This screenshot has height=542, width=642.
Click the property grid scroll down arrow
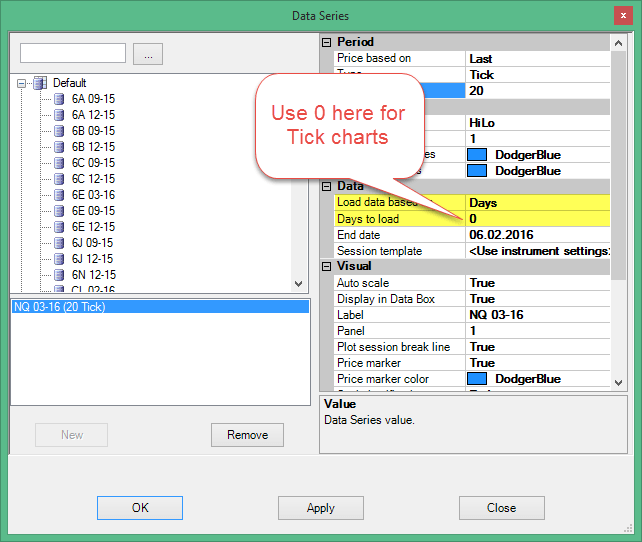coord(618,383)
